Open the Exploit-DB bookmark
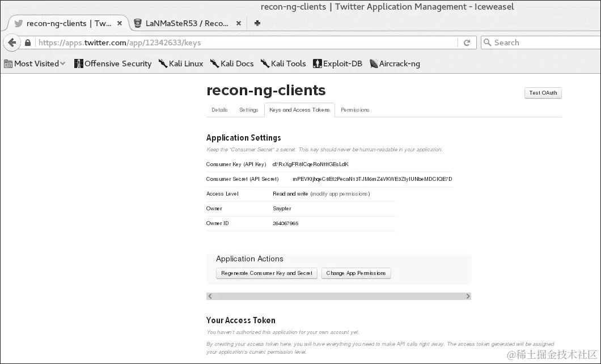The width and height of the screenshot is (601, 364). (x=338, y=64)
